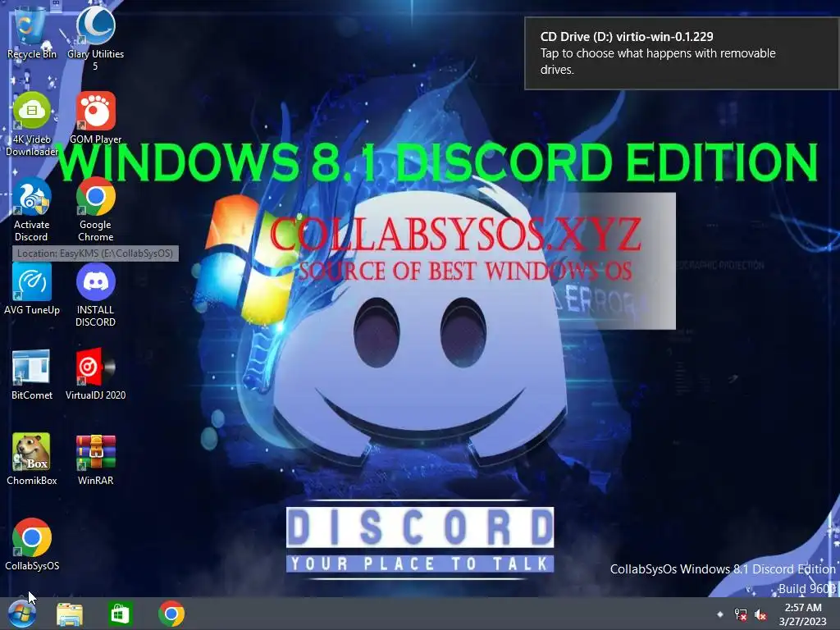Tap the CD Drive (D:) notification
840x630 pixels.
coord(682,53)
